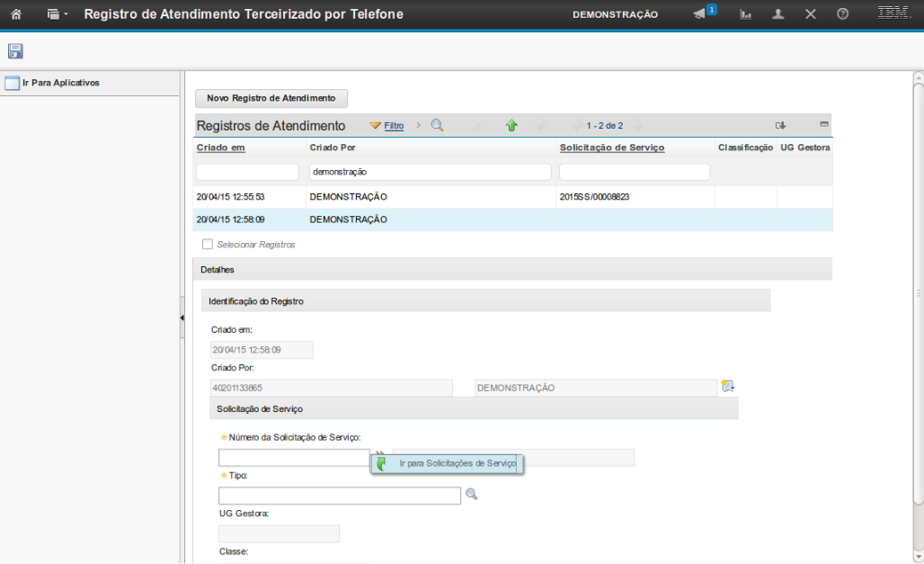This screenshot has height=564, width=924.
Task: Click the green up arrow in table toolbar
Action: click(x=511, y=126)
